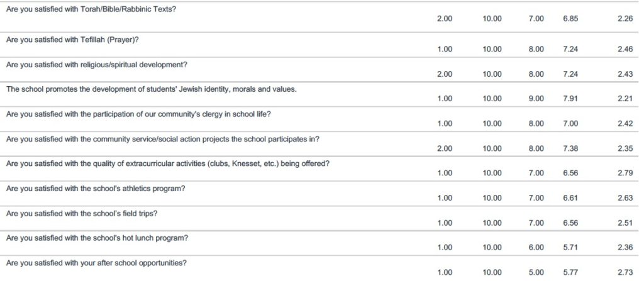644x281 pixels.
Task: Select the 5.00 median for after school opportunities
Action: click(536, 272)
